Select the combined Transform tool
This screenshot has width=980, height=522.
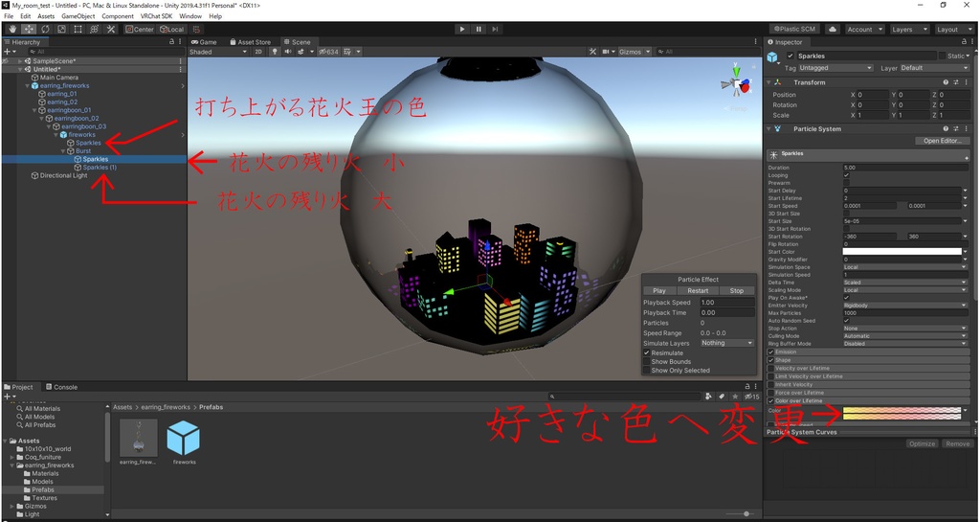94,30
